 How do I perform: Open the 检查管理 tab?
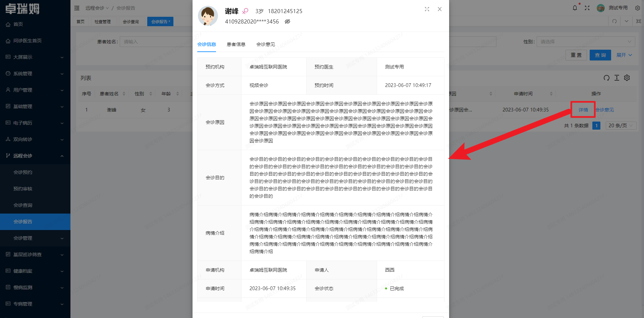coord(103,21)
